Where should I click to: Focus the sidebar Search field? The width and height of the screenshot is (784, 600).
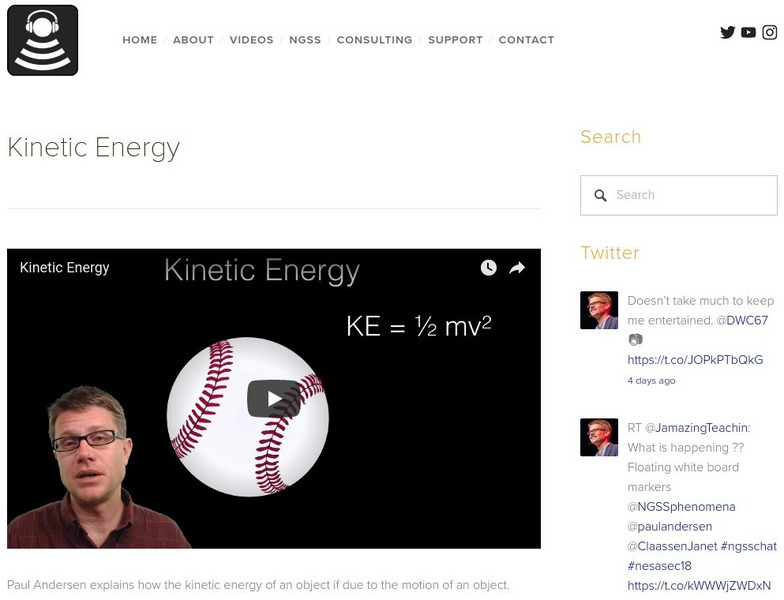[690, 196]
